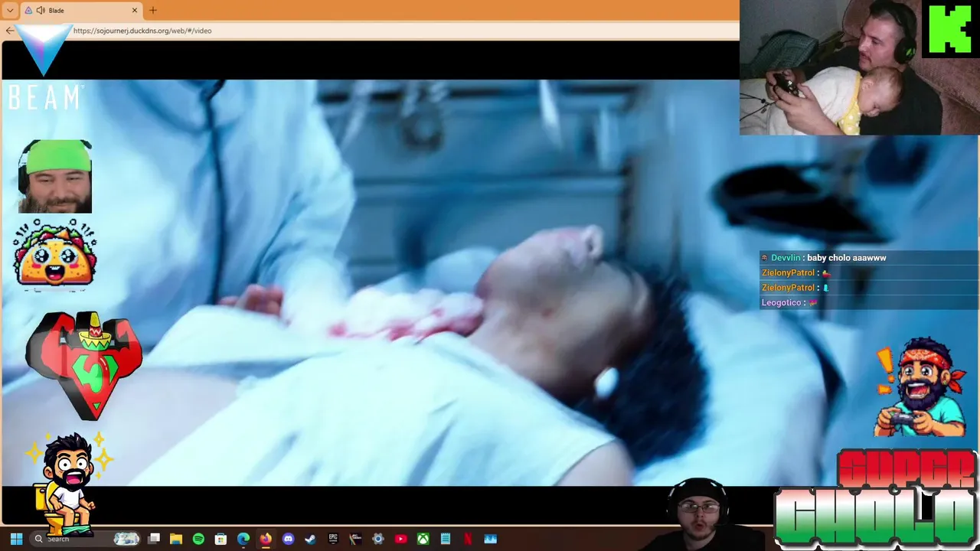Image resolution: width=980 pixels, height=551 pixels.
Task: Click the green Kick logo
Action: click(950, 29)
